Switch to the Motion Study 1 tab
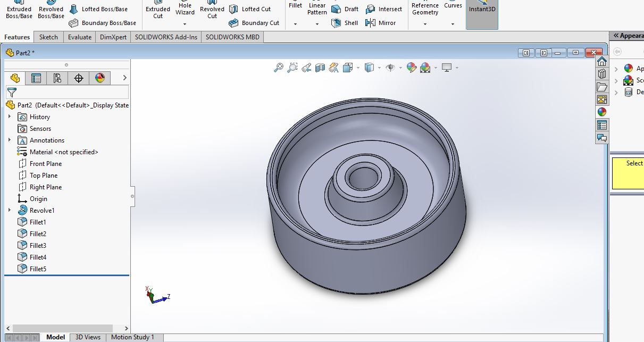Screen dimensions: 644x342 tap(132, 337)
